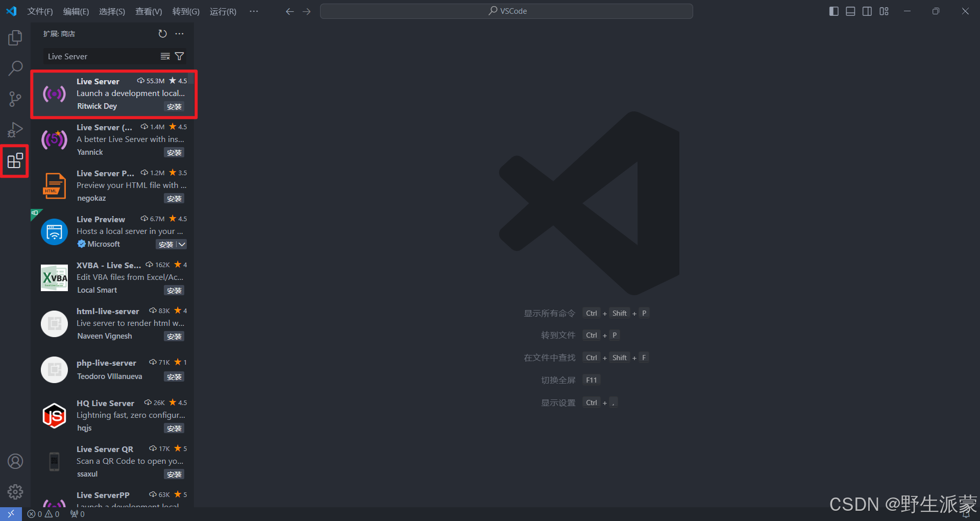Click publisher name Ritwick Dey
The image size is (980, 521).
(97, 106)
